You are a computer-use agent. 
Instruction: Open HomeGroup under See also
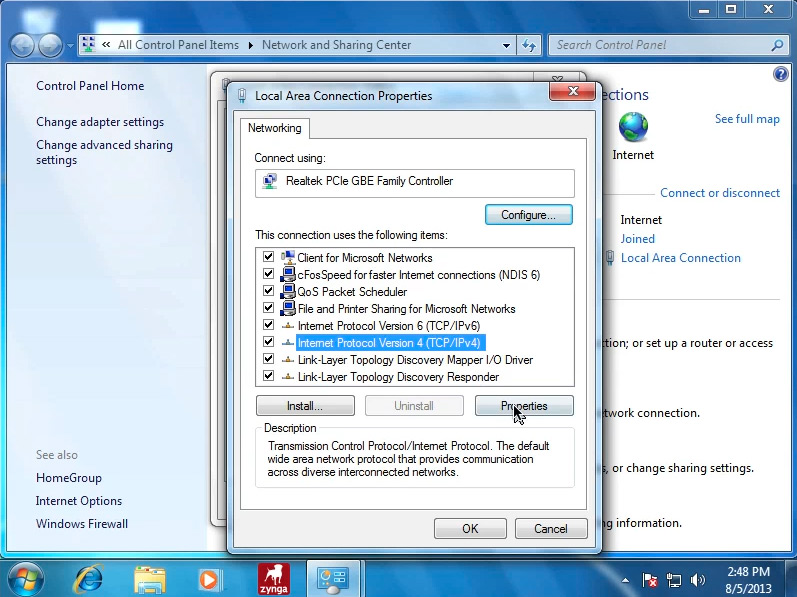(69, 478)
